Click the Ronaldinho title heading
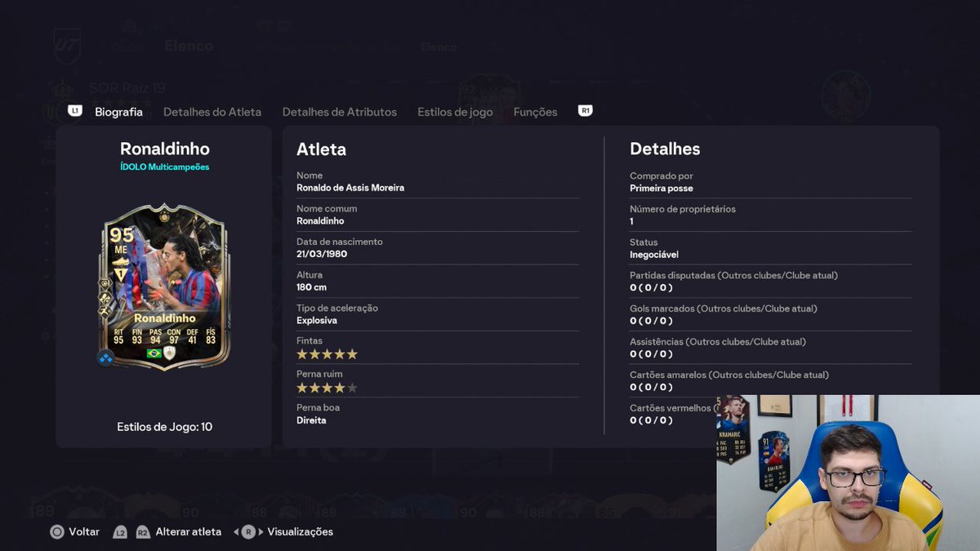Image resolution: width=980 pixels, height=551 pixels. point(164,149)
